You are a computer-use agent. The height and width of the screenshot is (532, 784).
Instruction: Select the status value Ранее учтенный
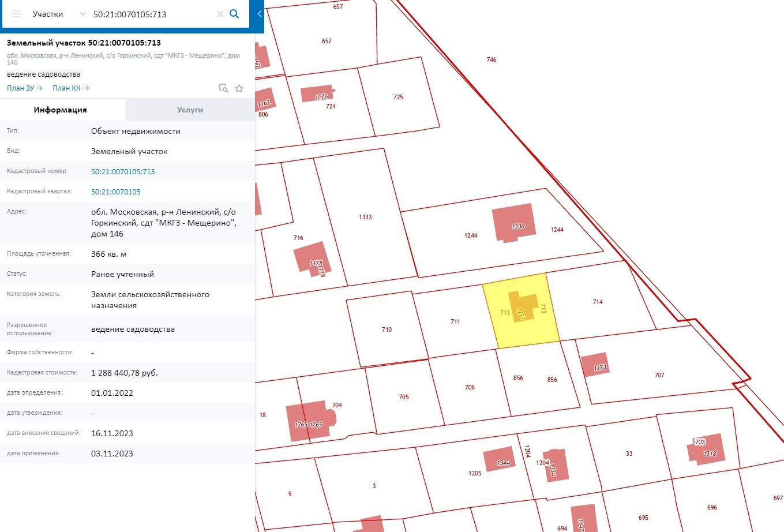click(122, 274)
